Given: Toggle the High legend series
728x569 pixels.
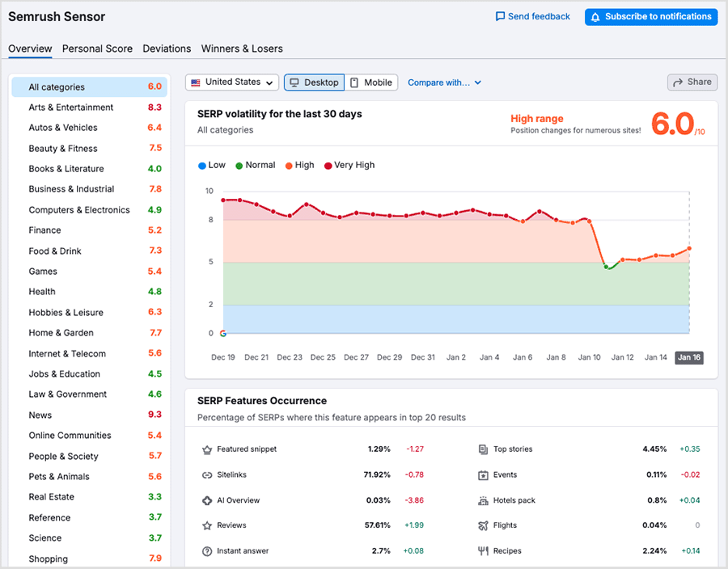Looking at the screenshot, I should (299, 165).
